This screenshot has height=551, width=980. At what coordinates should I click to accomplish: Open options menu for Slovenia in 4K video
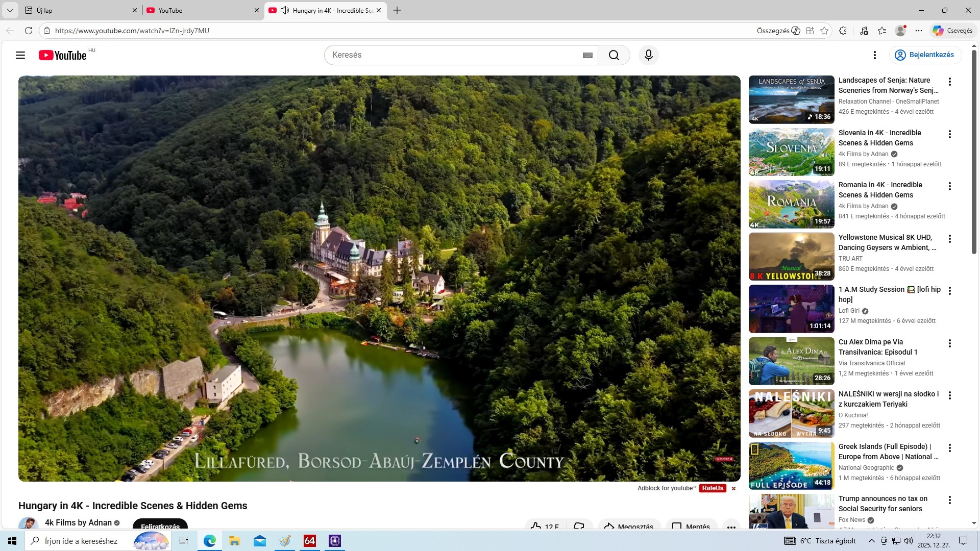950,134
